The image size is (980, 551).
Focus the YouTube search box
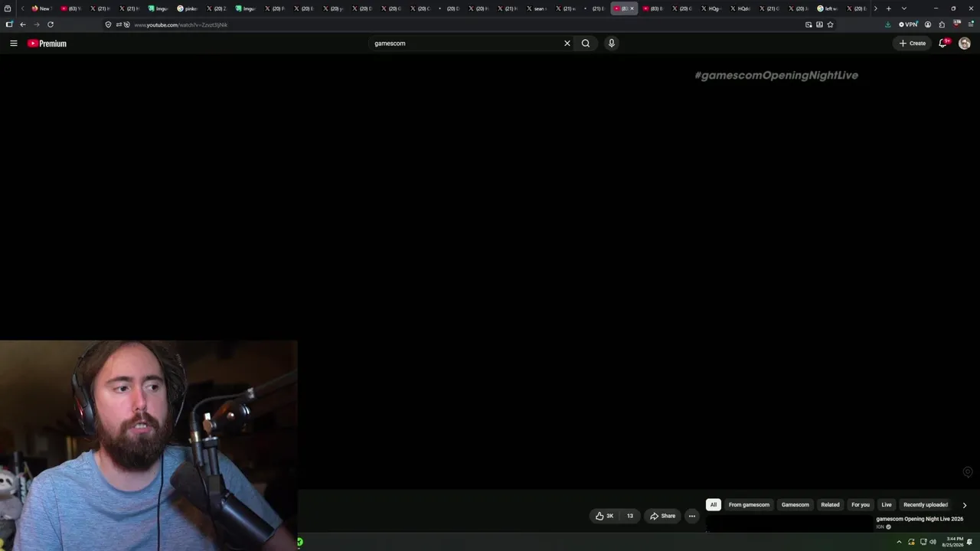pos(467,44)
